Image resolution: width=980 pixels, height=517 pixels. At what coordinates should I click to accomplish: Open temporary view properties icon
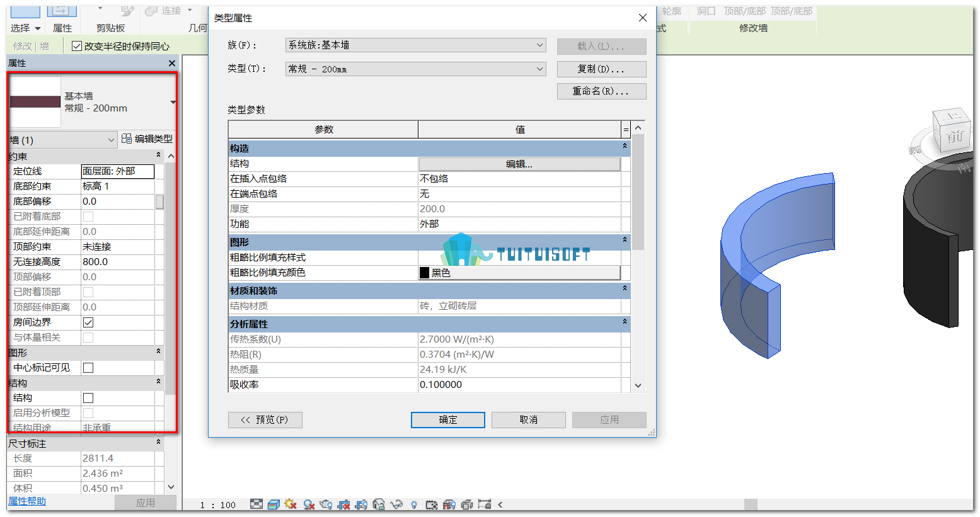coord(432,504)
